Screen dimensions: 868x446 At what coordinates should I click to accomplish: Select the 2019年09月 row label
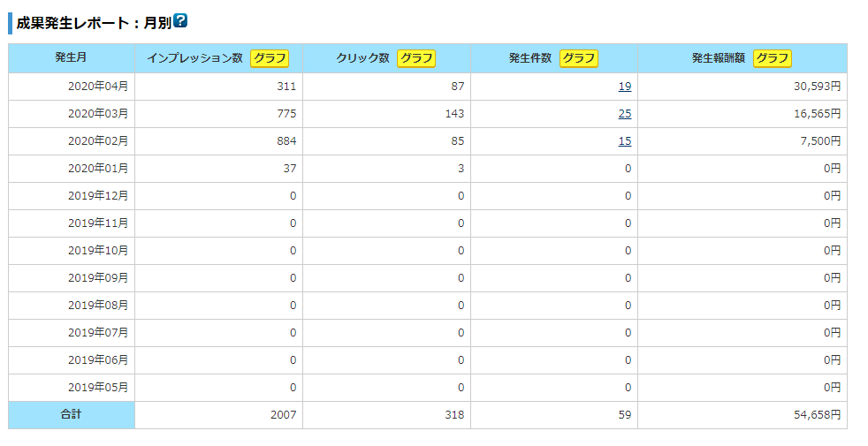[98, 278]
